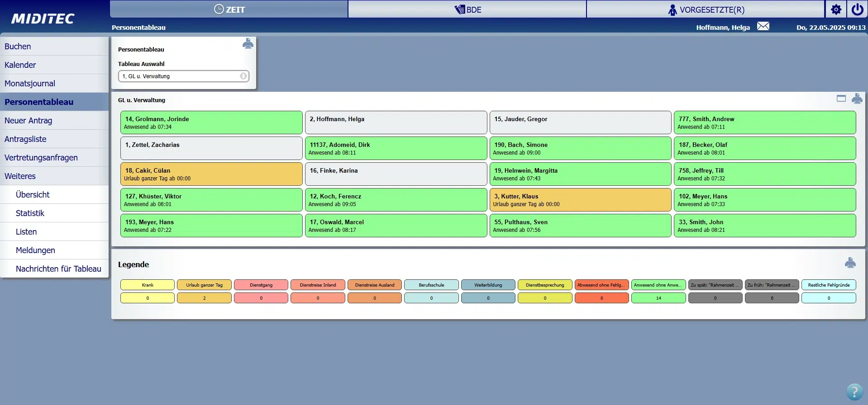
Task: Select the Urlaub ganzer Tag legend swatch
Action: click(x=204, y=285)
